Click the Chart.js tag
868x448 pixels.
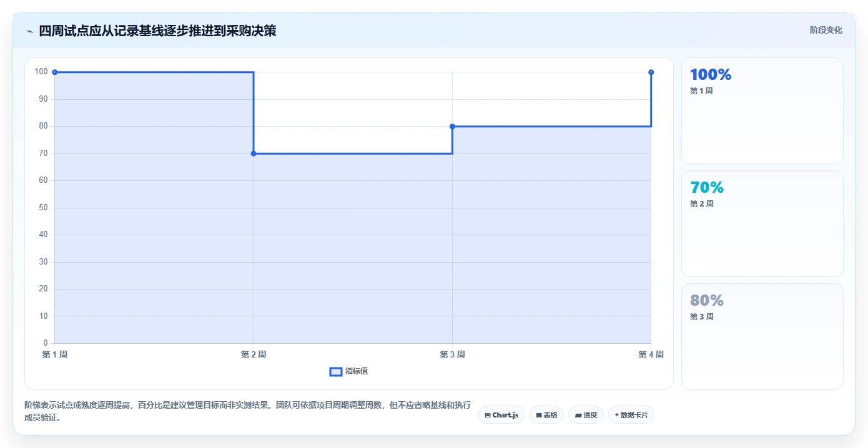point(501,415)
